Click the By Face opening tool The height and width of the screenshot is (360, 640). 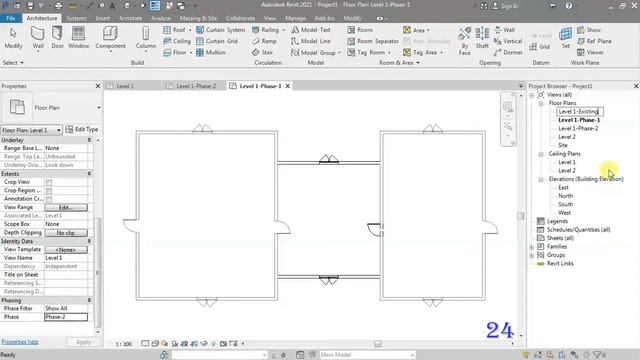(464, 41)
